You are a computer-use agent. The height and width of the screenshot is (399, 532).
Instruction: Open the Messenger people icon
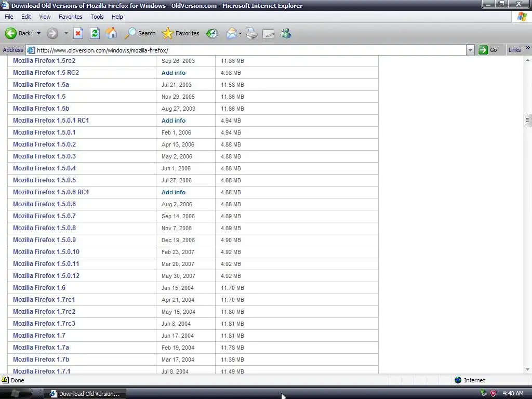[x=285, y=33]
